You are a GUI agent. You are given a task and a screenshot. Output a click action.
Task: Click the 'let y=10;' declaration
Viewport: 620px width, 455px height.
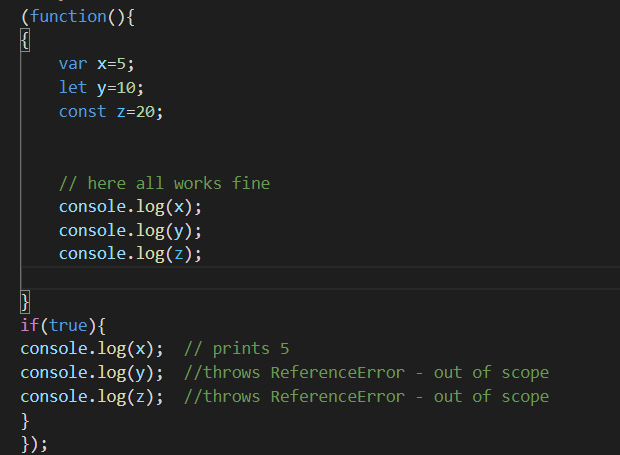(101, 88)
